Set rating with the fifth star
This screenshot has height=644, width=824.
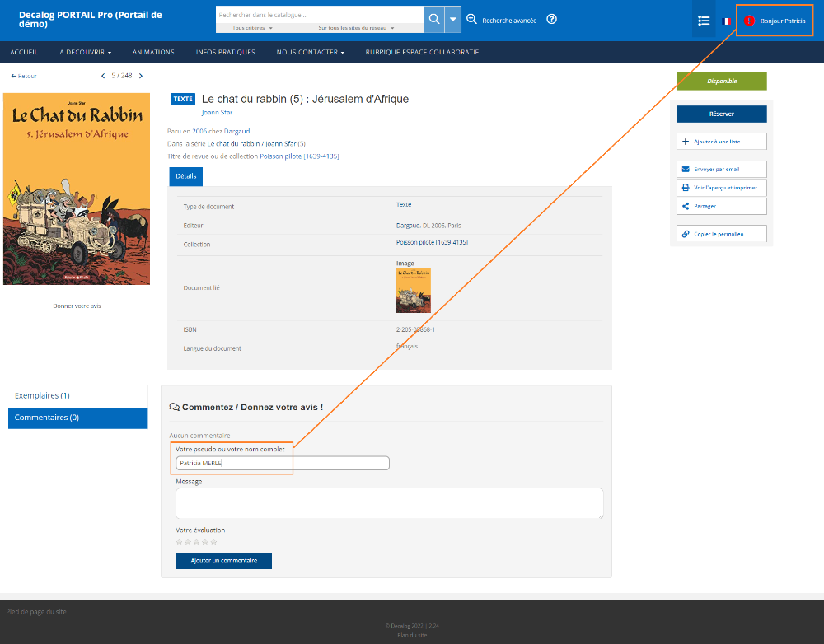point(213,542)
